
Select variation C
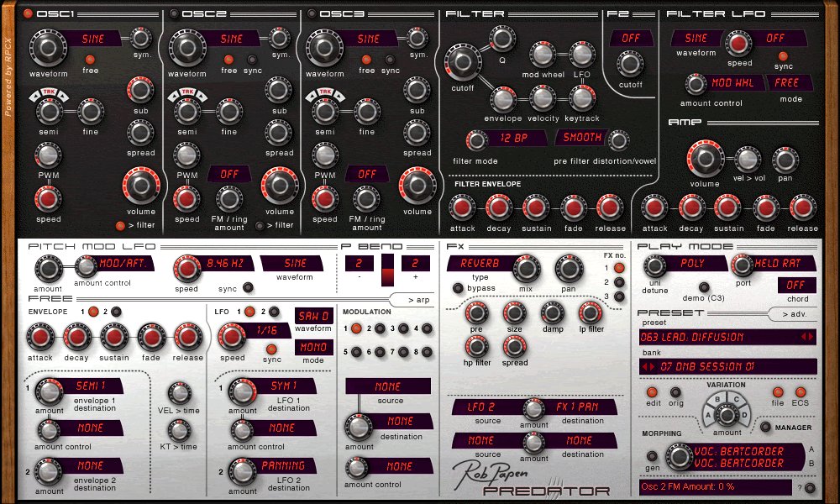pos(736,400)
